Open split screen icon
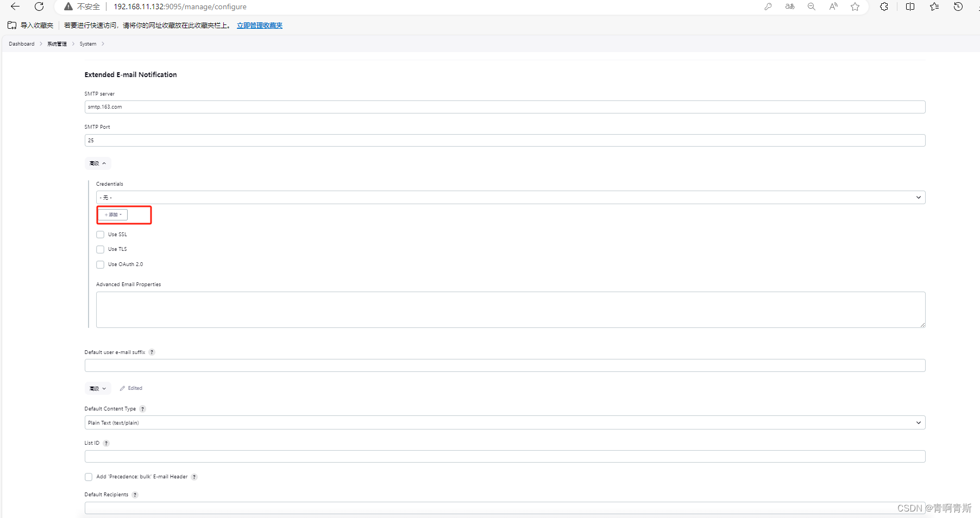This screenshot has width=980, height=518. click(x=910, y=7)
